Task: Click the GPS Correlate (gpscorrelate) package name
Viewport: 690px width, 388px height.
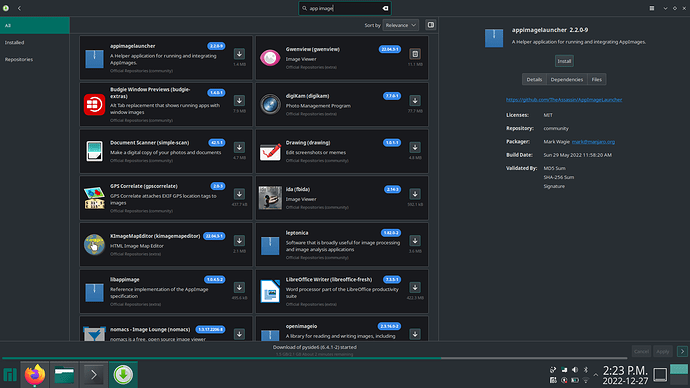Action: 144,186
